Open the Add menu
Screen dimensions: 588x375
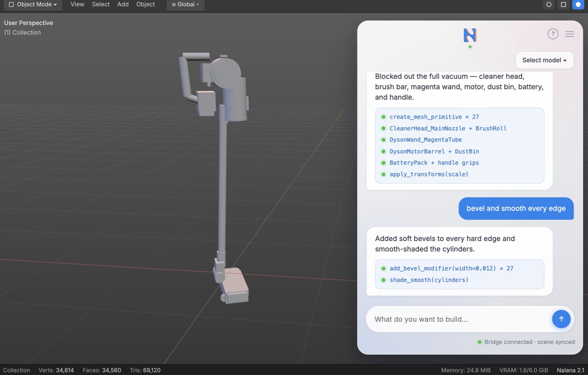[123, 4]
